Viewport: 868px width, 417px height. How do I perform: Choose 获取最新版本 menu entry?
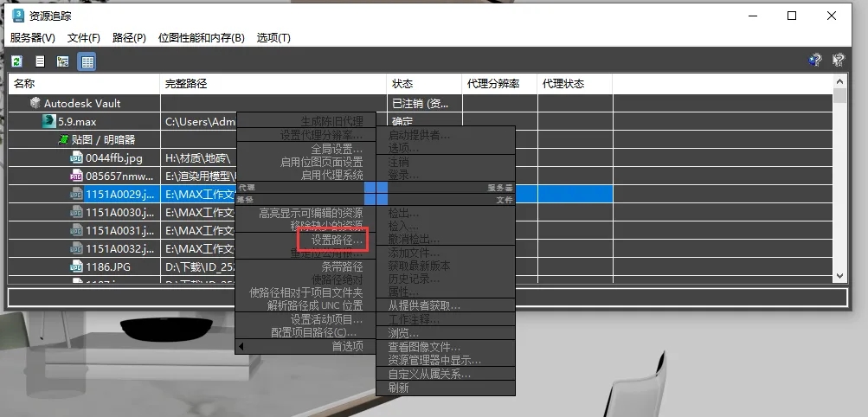419,266
